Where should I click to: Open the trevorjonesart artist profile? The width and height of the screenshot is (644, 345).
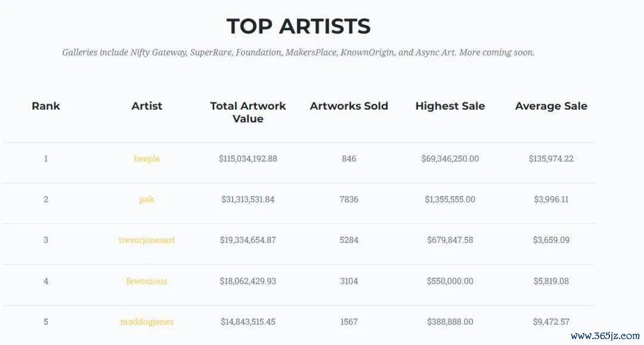[x=147, y=240]
